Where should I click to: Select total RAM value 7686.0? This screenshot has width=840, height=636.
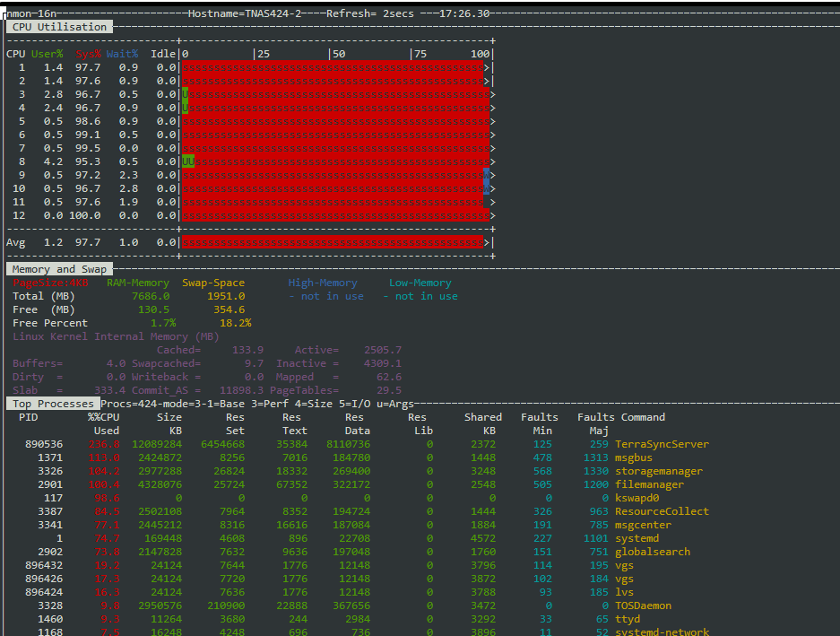tap(151, 296)
